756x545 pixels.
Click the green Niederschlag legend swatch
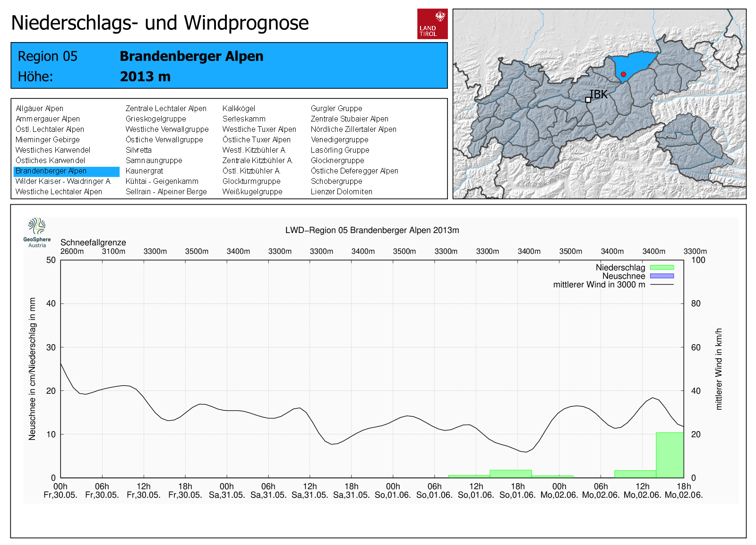click(661, 268)
